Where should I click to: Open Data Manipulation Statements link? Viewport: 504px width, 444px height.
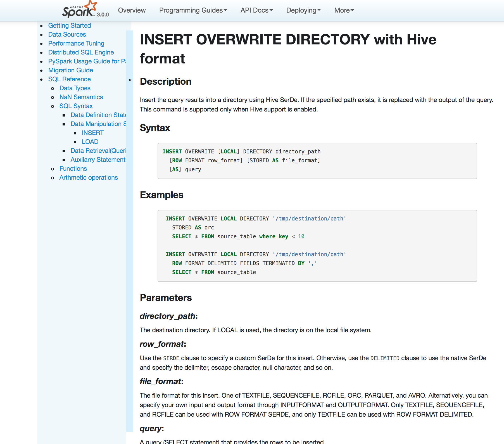point(98,124)
